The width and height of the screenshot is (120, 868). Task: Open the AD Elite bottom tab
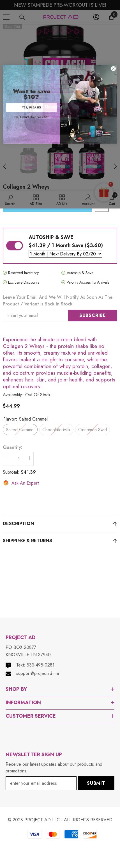(36, 200)
